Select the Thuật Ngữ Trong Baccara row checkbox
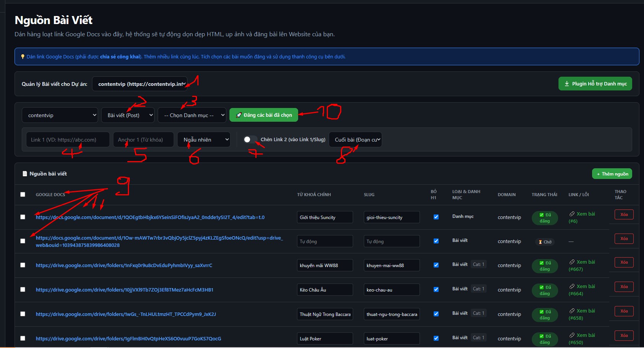 tap(23, 314)
